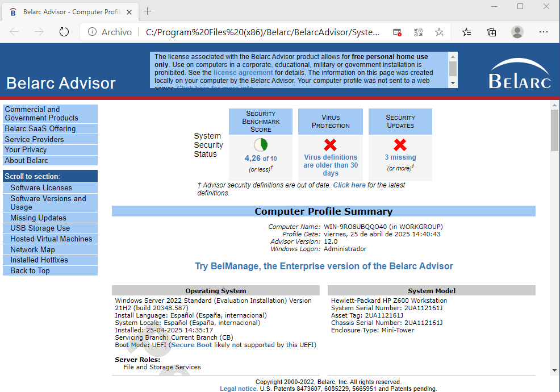Close the Belarc Advisor browser tab

point(129,11)
